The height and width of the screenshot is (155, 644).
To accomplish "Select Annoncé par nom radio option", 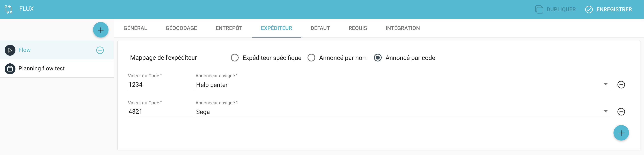I will pyautogui.click(x=311, y=58).
